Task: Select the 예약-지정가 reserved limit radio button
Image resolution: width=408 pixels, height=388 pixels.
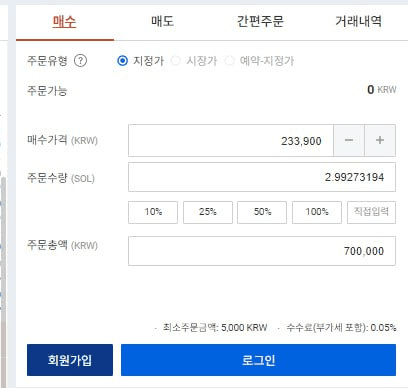Action: (229, 61)
